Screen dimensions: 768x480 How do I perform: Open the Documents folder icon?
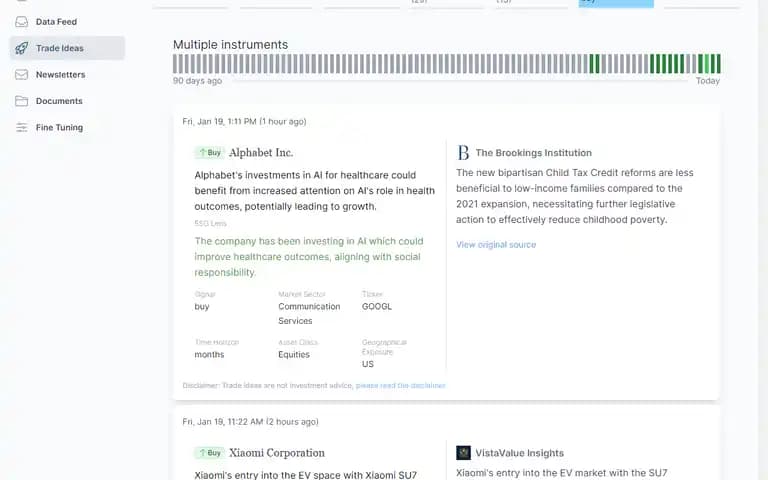coord(21,101)
